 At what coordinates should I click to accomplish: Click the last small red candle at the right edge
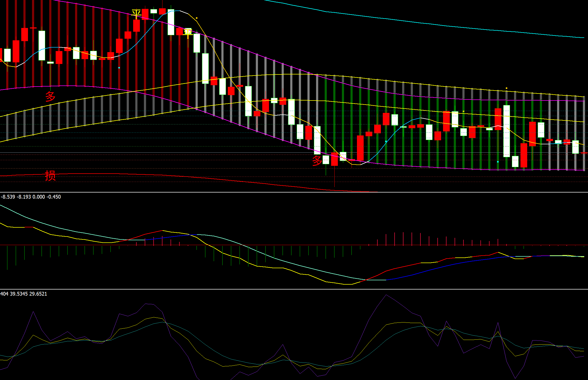point(584,153)
